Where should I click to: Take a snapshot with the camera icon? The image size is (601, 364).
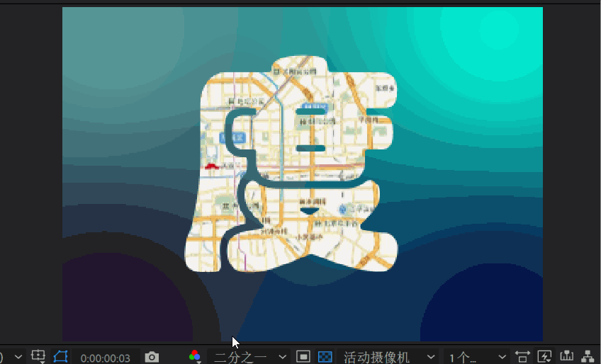click(x=152, y=357)
